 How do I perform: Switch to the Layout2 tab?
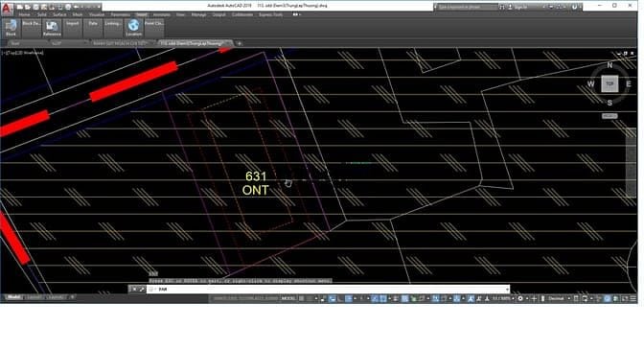click(x=56, y=297)
